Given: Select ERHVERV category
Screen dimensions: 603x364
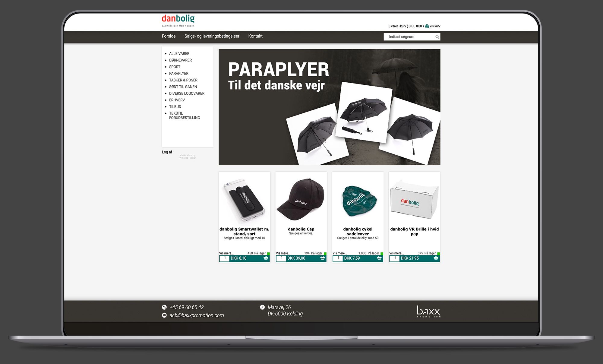Looking at the screenshot, I should [x=177, y=100].
